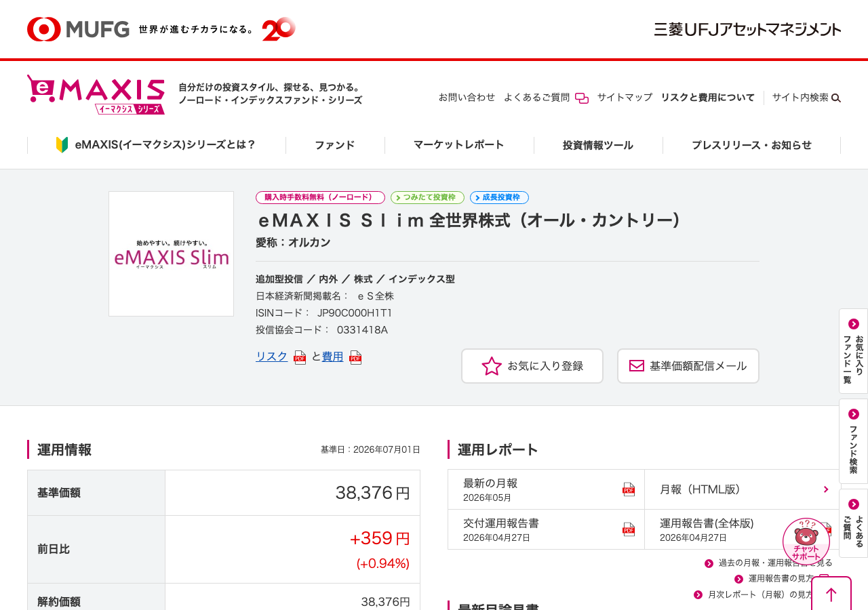Open the 費用 PDF icon
The height and width of the screenshot is (610, 868).
point(355,357)
